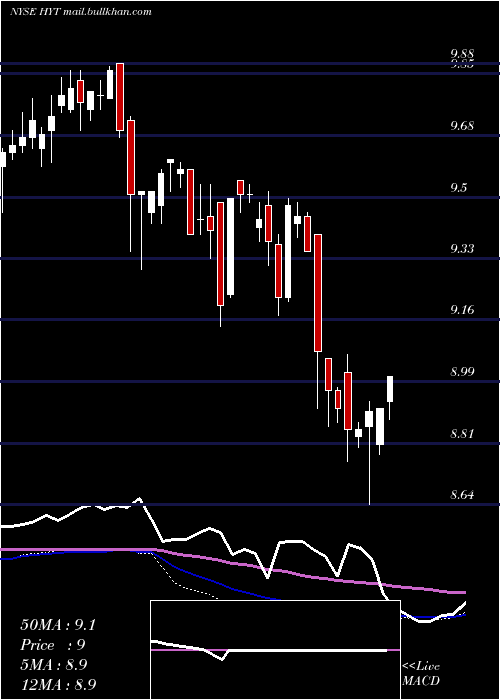This screenshot has height=700, width=500.
Task: Click the 9.16 price axis label
Action: point(462,309)
